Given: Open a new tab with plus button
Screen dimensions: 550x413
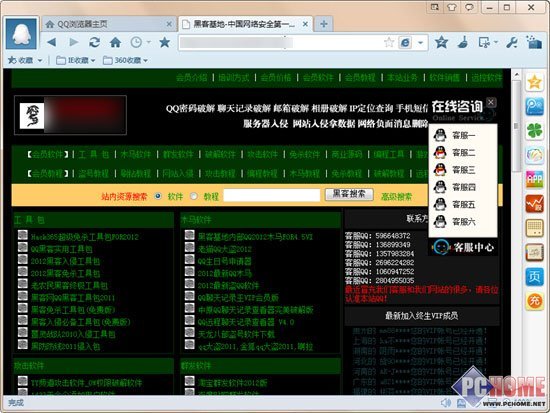Looking at the screenshot, I should click(324, 24).
